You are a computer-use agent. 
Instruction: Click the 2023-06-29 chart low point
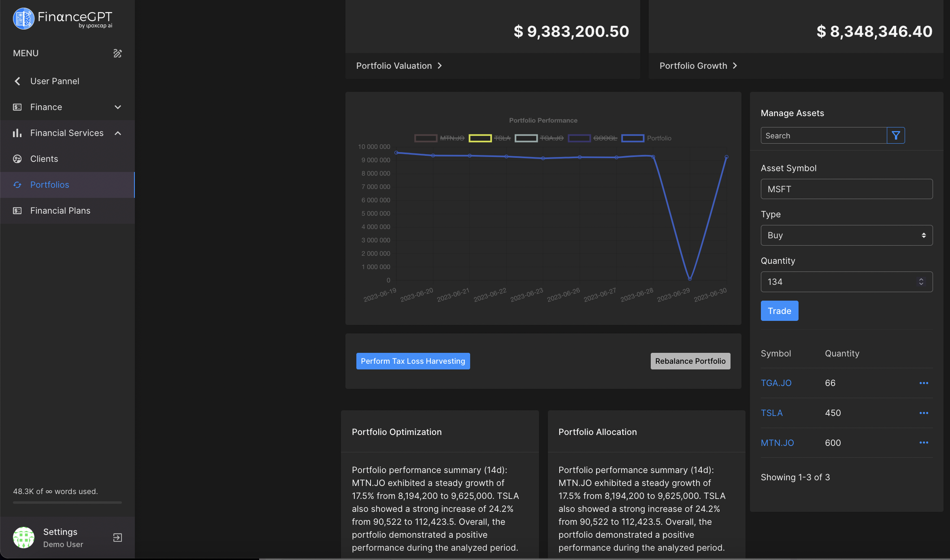(690, 278)
